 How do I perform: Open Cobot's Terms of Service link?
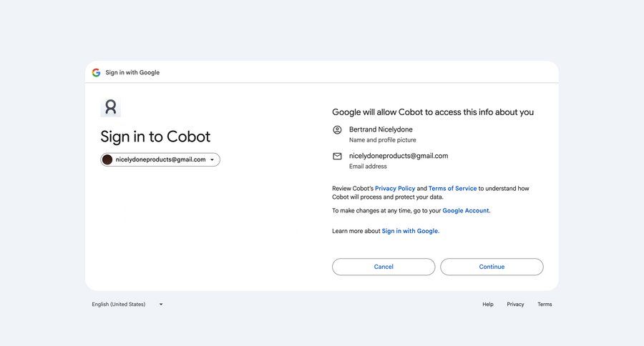(x=452, y=188)
